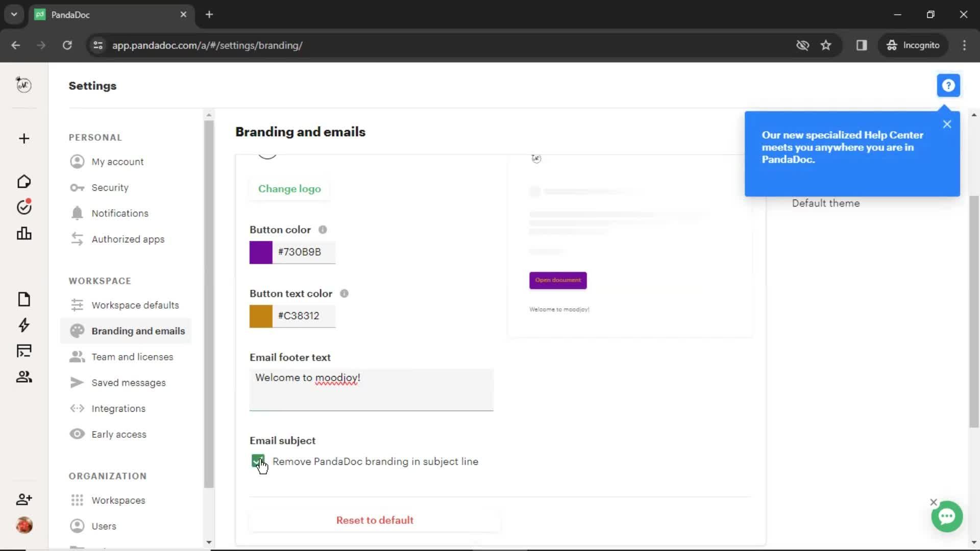Image resolution: width=980 pixels, height=551 pixels.
Task: Navigate to Security settings
Action: (109, 187)
